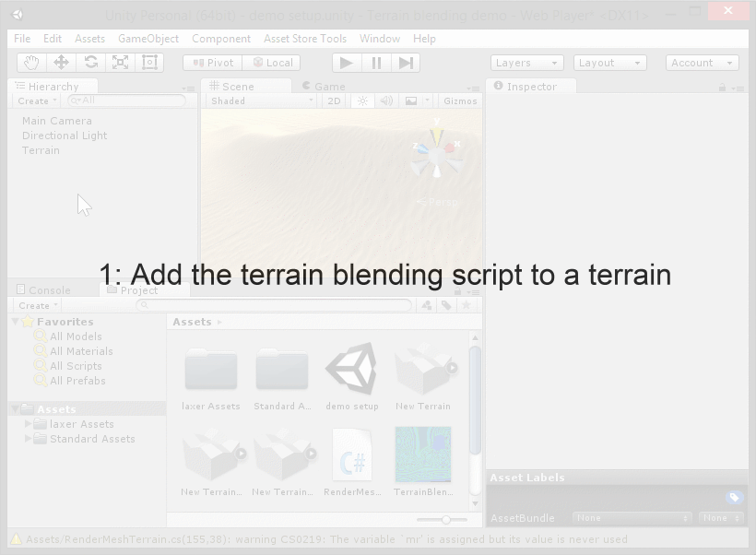Image resolution: width=756 pixels, height=555 pixels.
Task: Toggle scene effects image icon
Action: click(x=411, y=100)
